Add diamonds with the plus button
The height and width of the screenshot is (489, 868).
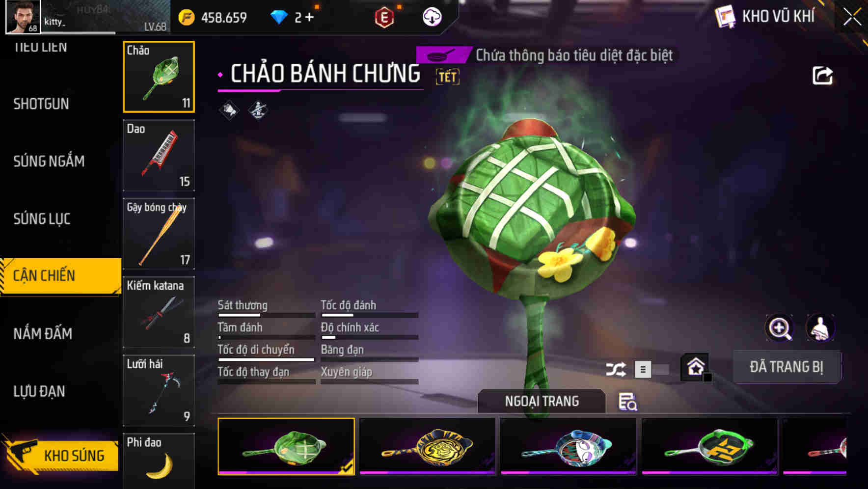309,18
